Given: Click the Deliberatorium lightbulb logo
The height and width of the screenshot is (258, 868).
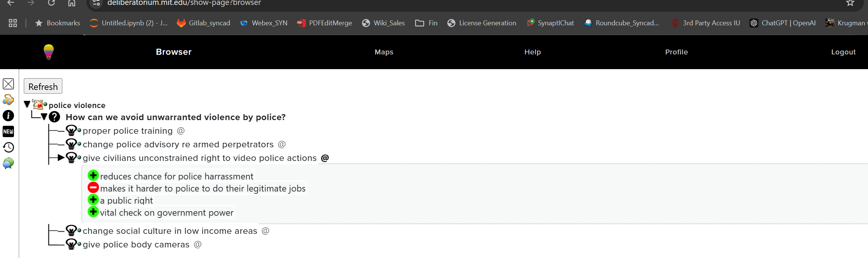Looking at the screenshot, I should 49,52.
